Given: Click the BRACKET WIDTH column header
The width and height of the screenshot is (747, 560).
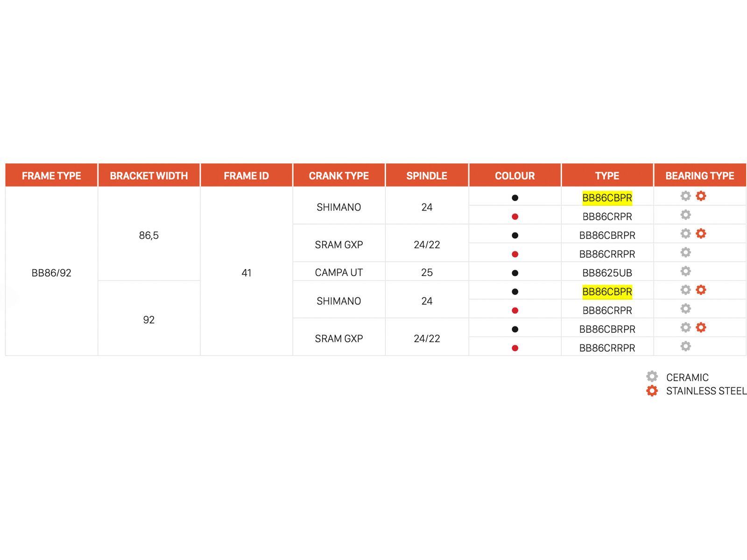Looking at the screenshot, I should tap(149, 176).
